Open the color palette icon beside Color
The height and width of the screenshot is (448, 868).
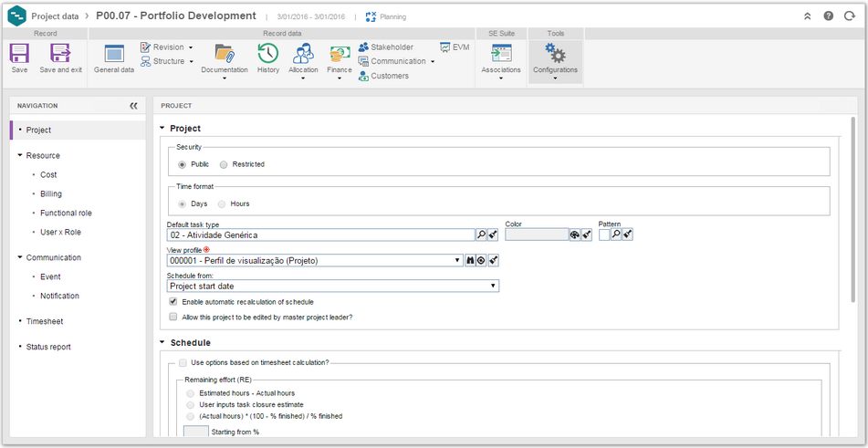575,235
